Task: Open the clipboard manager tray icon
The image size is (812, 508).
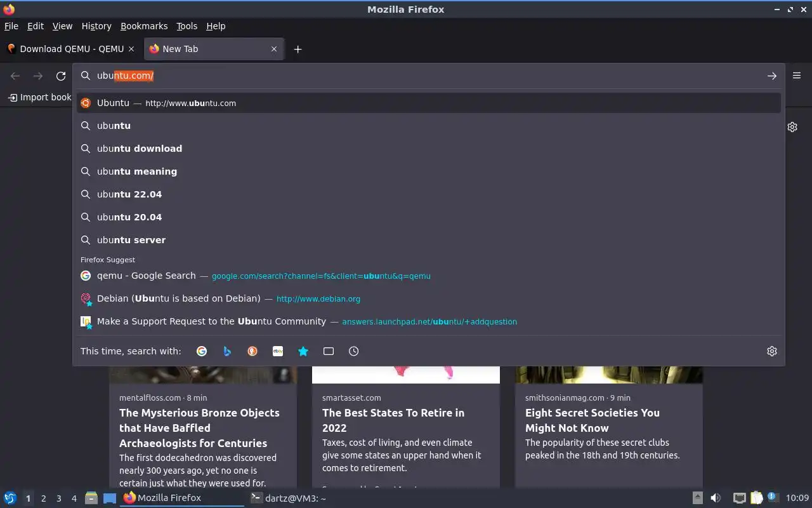Action: tap(757, 498)
